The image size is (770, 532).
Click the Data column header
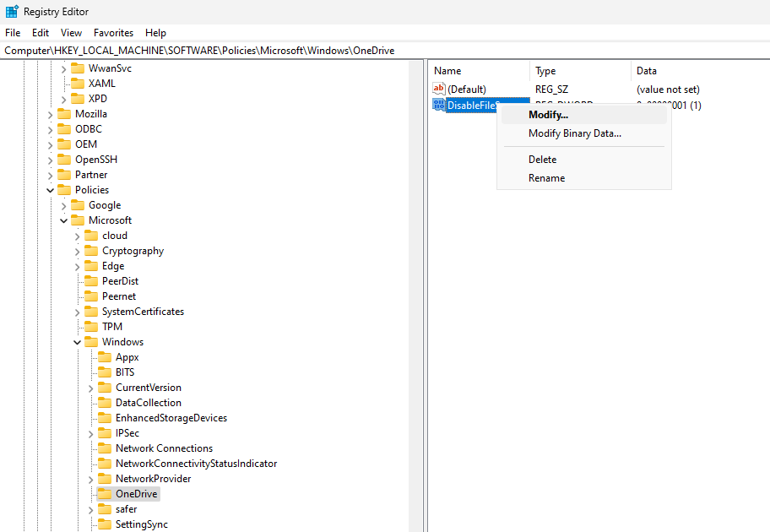pyautogui.click(x=700, y=71)
